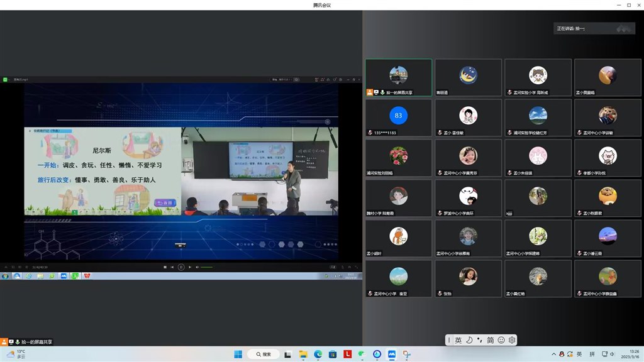This screenshot has width=644, height=362.
Task: Click the 正在讲话 speaking indicator banner
Action: click(x=586, y=28)
